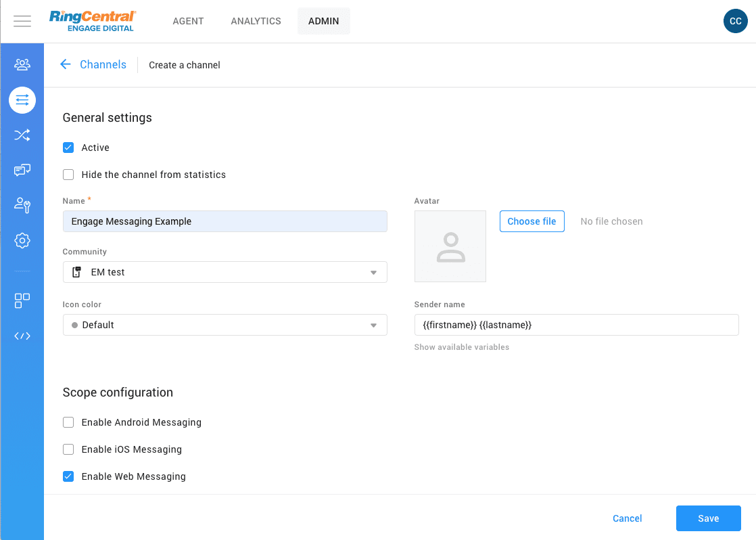Uncheck the Active checkbox
This screenshot has width=756, height=540.
[x=68, y=148]
